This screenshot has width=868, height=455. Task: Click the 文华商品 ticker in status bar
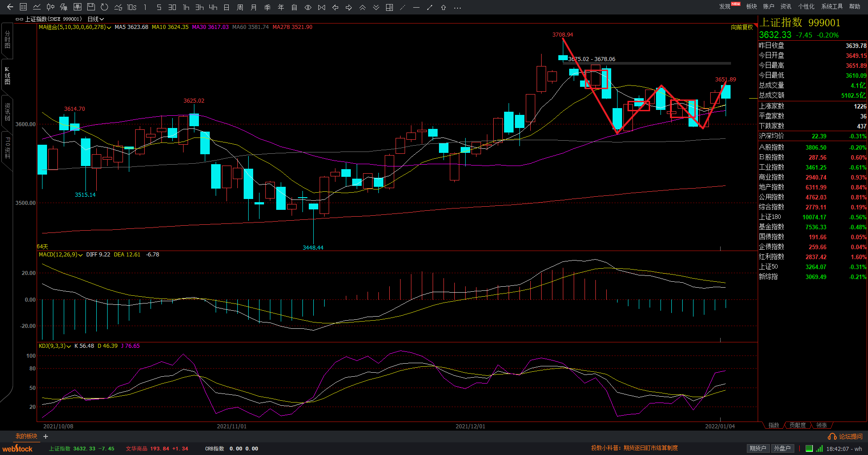pyautogui.click(x=157, y=449)
